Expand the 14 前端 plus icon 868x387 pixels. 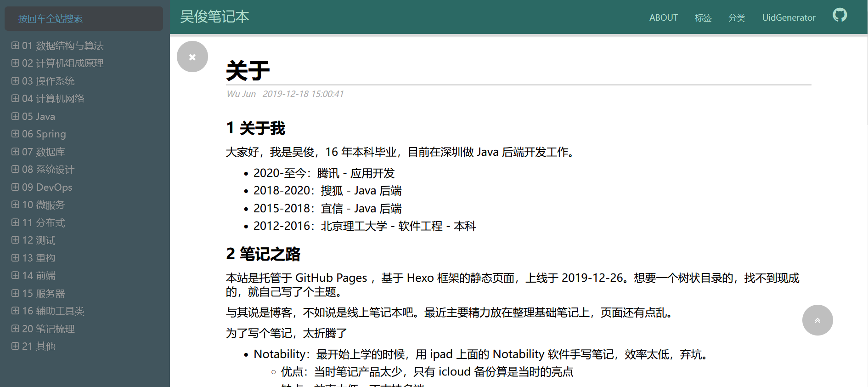pos(15,275)
